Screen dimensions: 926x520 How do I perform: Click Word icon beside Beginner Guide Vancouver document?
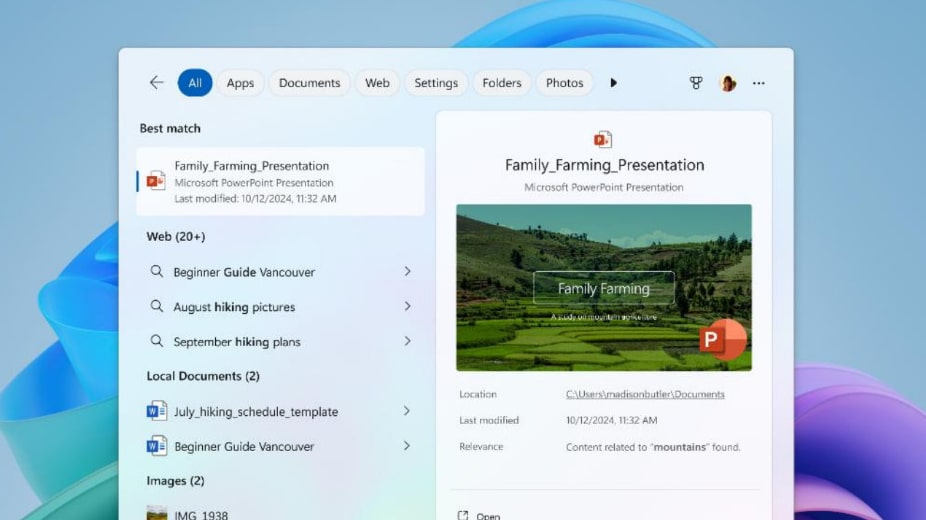(157, 446)
